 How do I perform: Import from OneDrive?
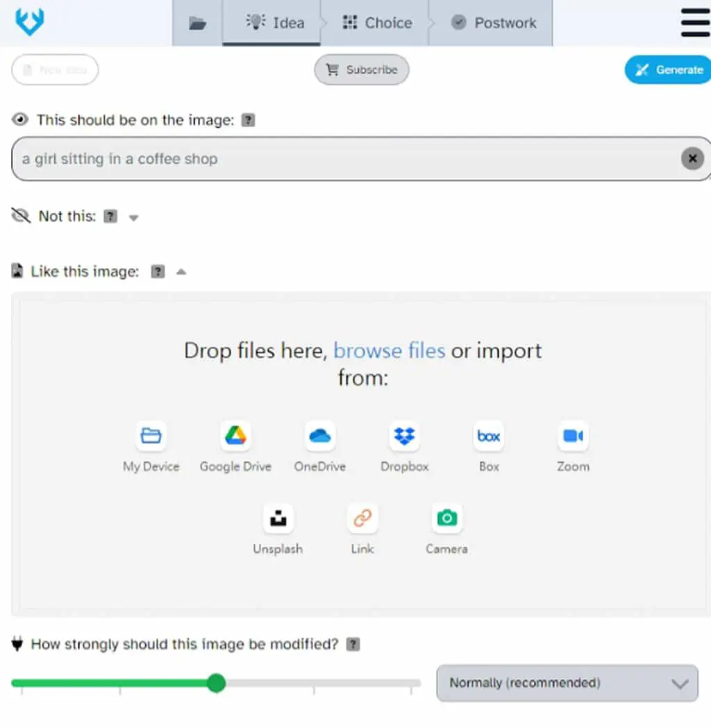320,446
